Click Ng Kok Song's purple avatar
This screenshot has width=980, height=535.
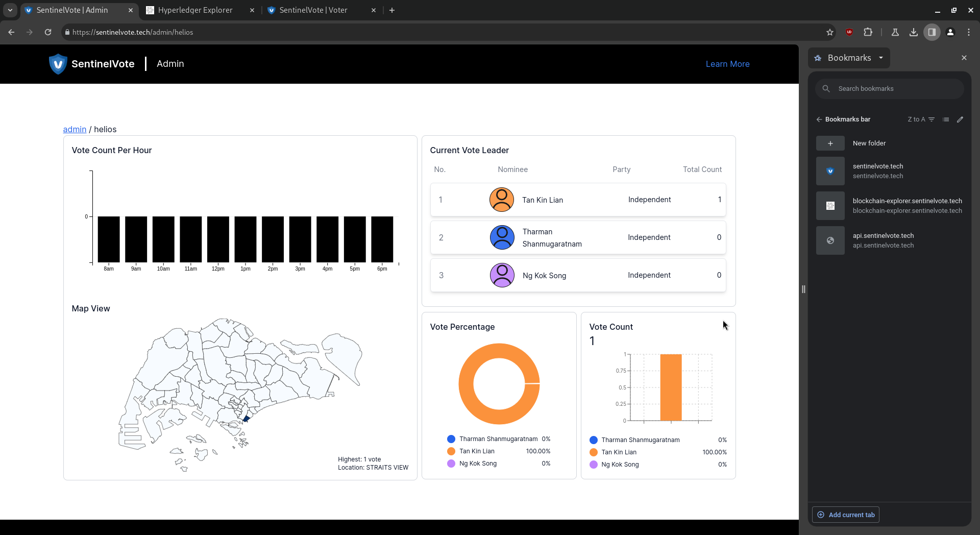point(502,275)
